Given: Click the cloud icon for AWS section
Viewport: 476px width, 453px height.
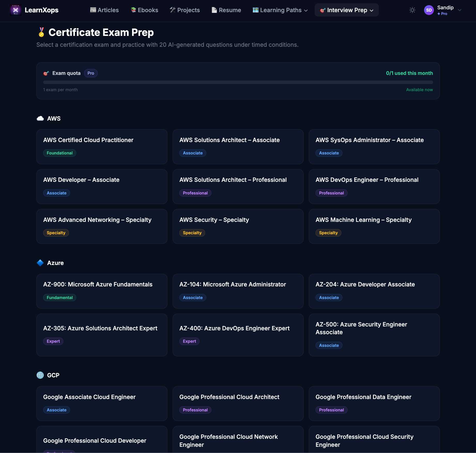Looking at the screenshot, I should [x=40, y=119].
